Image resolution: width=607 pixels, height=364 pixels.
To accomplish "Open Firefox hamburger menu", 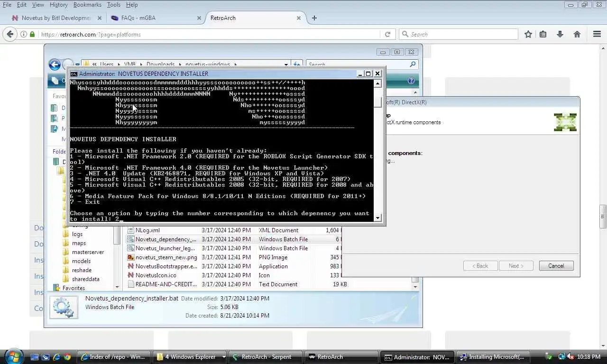I will (597, 34).
